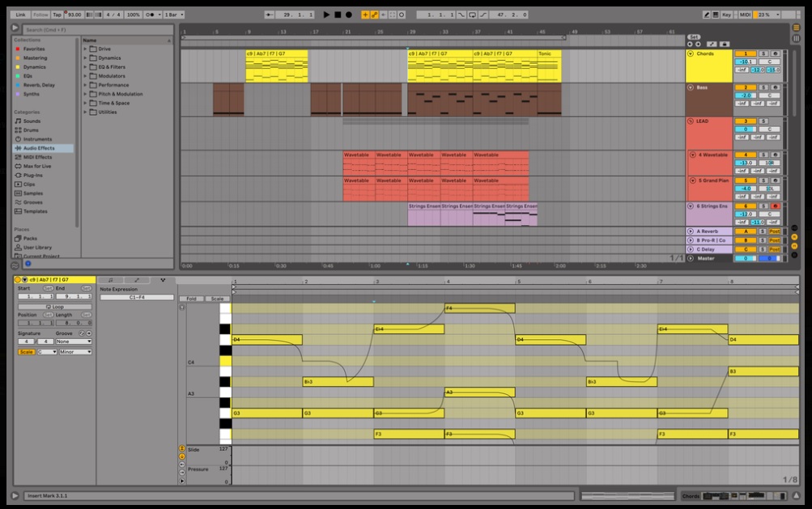Open the Samples category

click(x=32, y=193)
